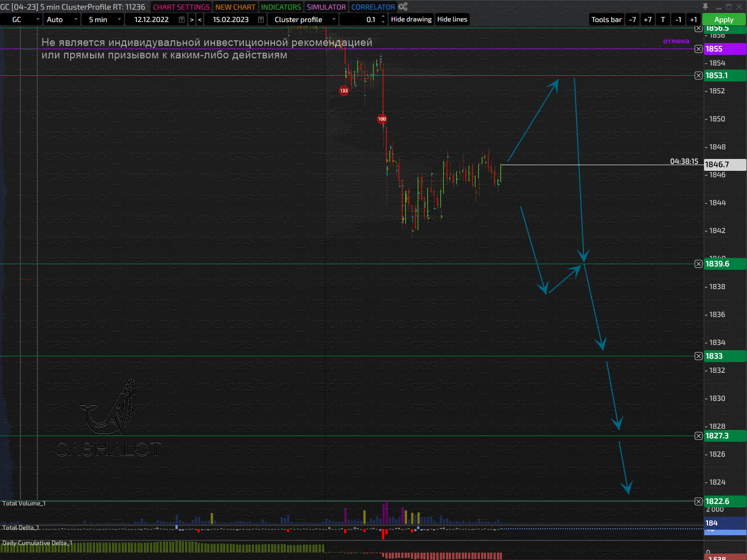Screen dimensions: 747x560
Task: Click the +1 day button
Action: tap(694, 19)
